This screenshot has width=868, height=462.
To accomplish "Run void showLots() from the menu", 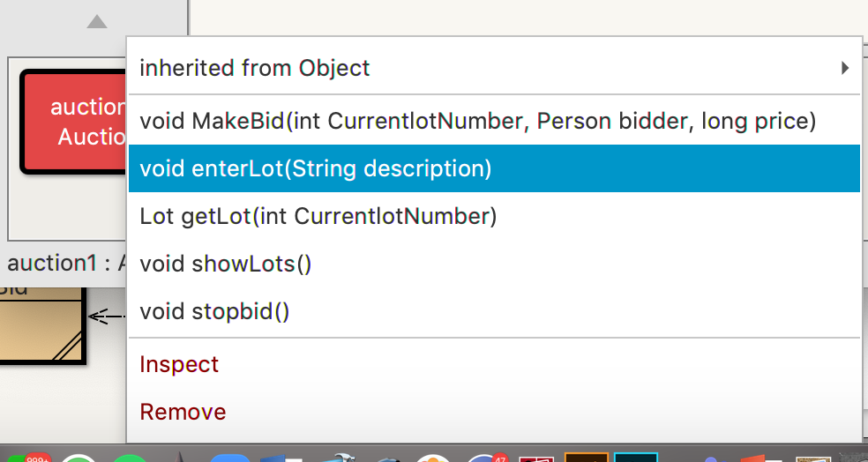I will pos(226,264).
